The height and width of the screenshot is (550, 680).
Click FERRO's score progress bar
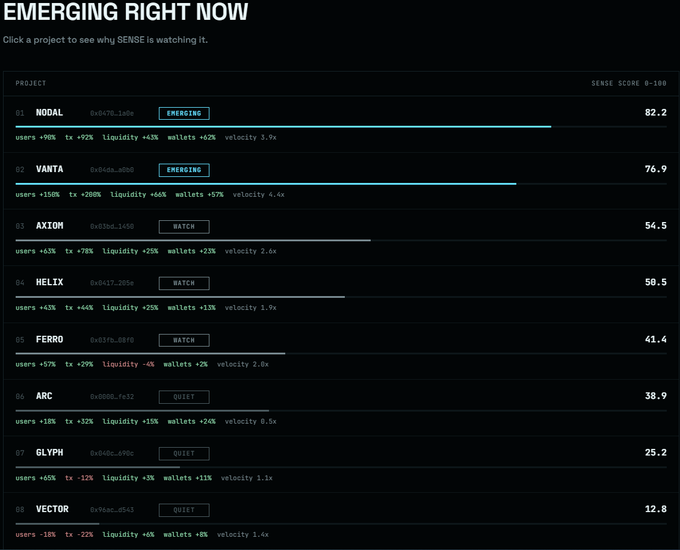click(341, 354)
